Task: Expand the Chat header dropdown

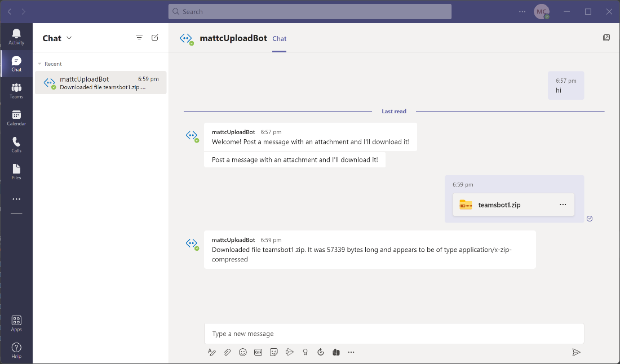Action: [x=69, y=38]
